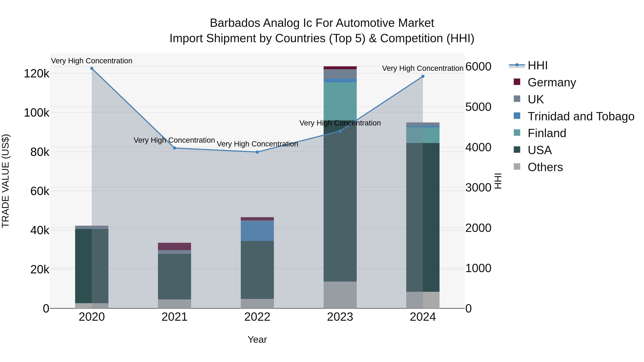Click the HHI data point for 2020
Screen dimensions: 644x362
pyautogui.click(x=92, y=68)
